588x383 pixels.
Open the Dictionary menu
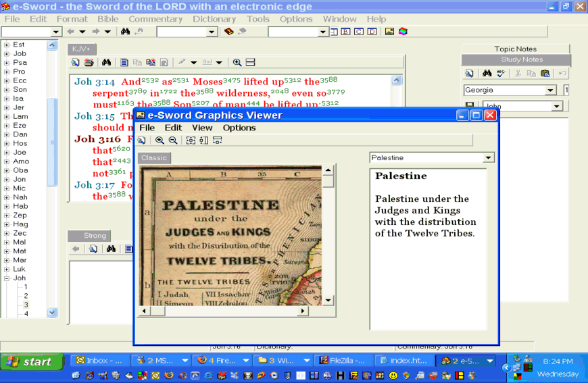click(214, 19)
